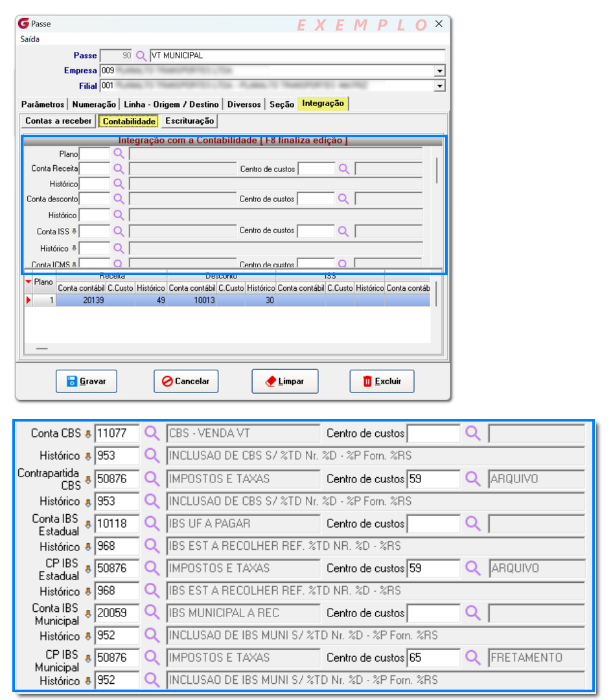Focus the Plano code input field
Screen dimensions: 613x700
94,154
